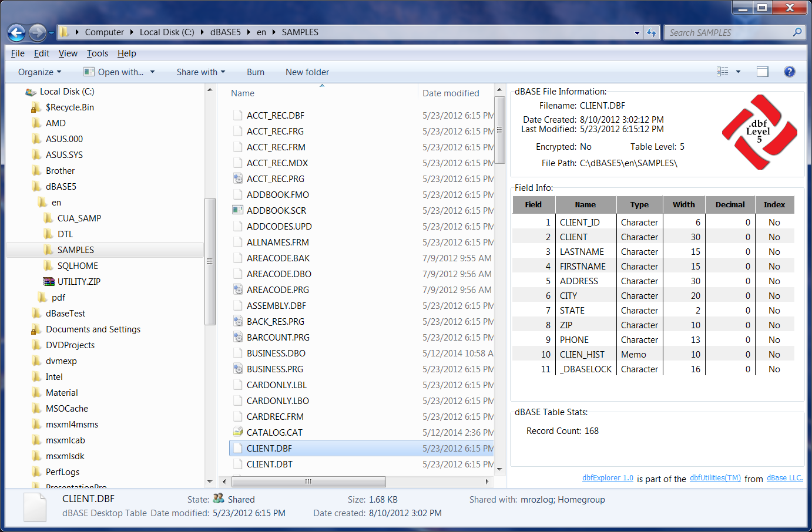Open the Help menu
The image size is (812, 532).
127,53
